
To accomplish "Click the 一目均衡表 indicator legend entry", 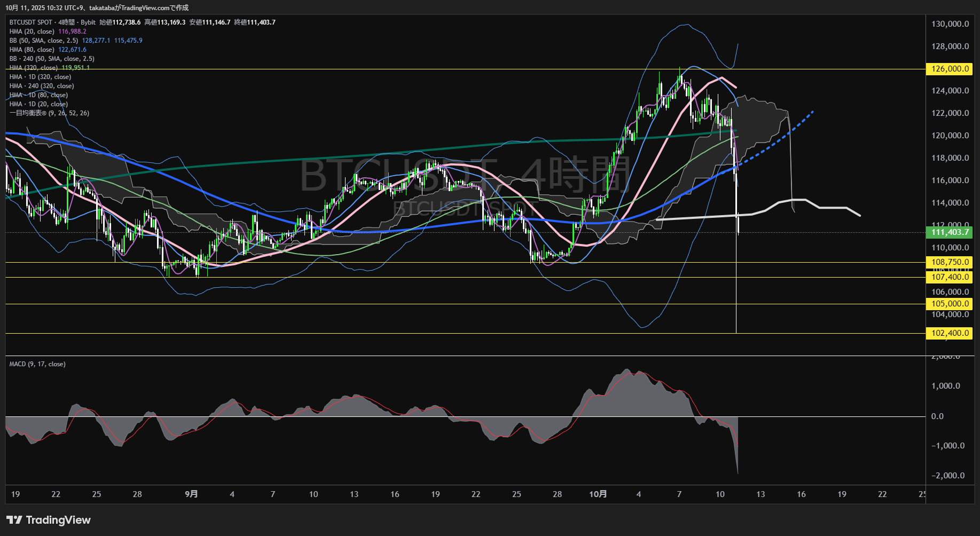I will [x=49, y=113].
